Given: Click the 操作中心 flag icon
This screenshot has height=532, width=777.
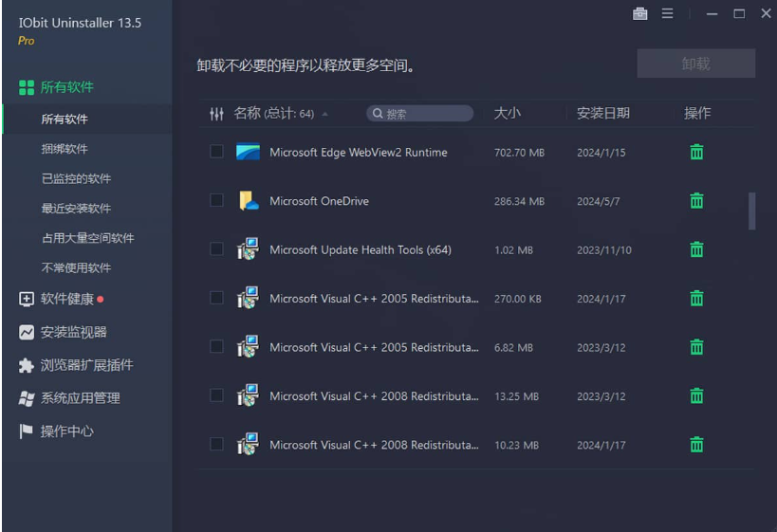Looking at the screenshot, I should pos(26,431).
